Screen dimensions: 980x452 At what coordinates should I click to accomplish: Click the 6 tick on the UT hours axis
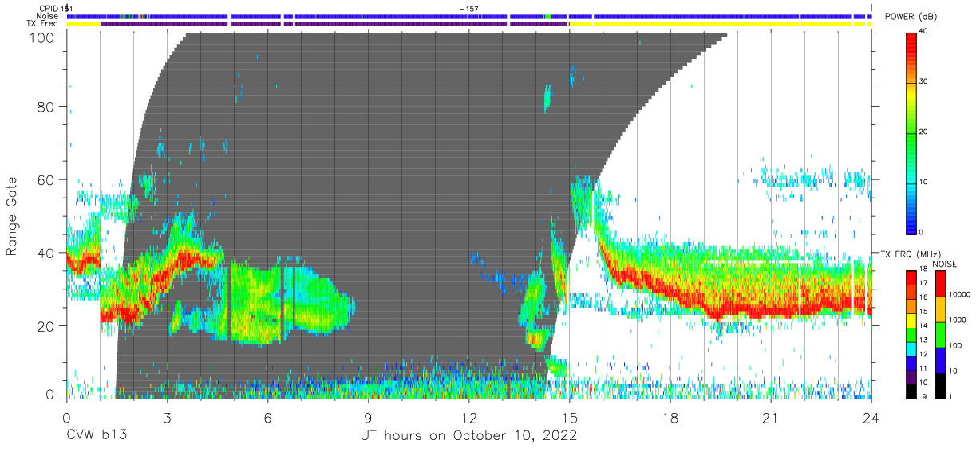coord(268,417)
